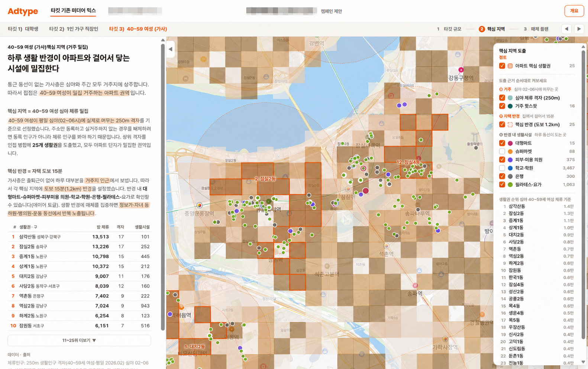Click 한국1동 in the legend ranking list
The height and width of the screenshot is (369, 588).
(x=516, y=278)
